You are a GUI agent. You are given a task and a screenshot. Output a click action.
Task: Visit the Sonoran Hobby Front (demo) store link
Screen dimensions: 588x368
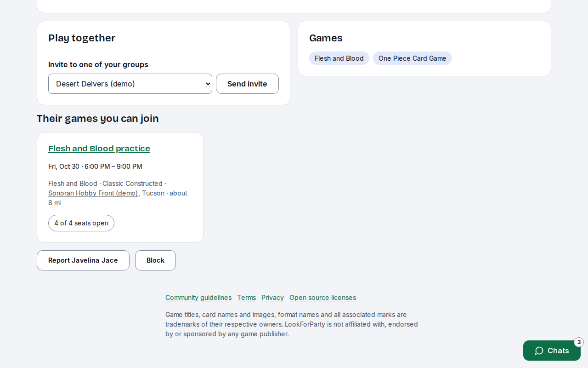[93, 193]
